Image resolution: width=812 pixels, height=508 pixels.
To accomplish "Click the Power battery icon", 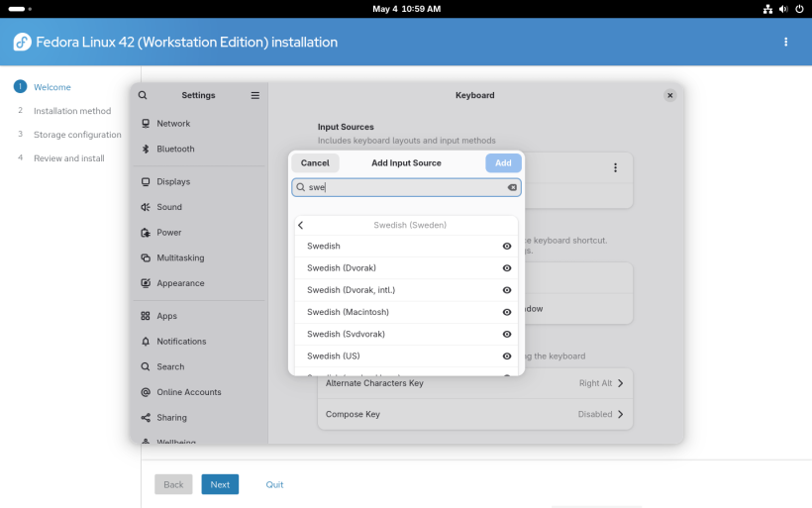I will tap(146, 233).
